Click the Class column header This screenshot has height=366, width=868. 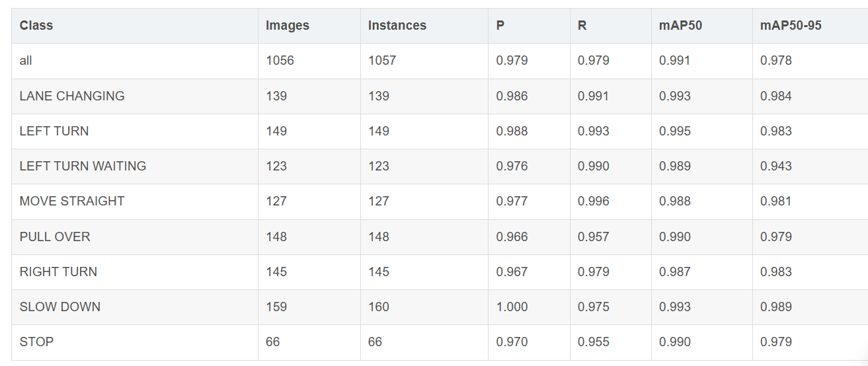tap(36, 26)
